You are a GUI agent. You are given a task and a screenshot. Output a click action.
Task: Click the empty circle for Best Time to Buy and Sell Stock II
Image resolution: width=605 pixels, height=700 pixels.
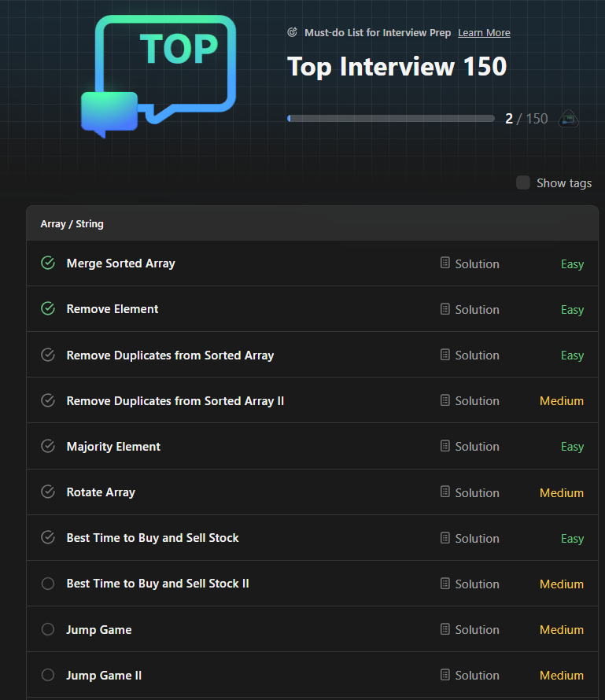(x=48, y=584)
